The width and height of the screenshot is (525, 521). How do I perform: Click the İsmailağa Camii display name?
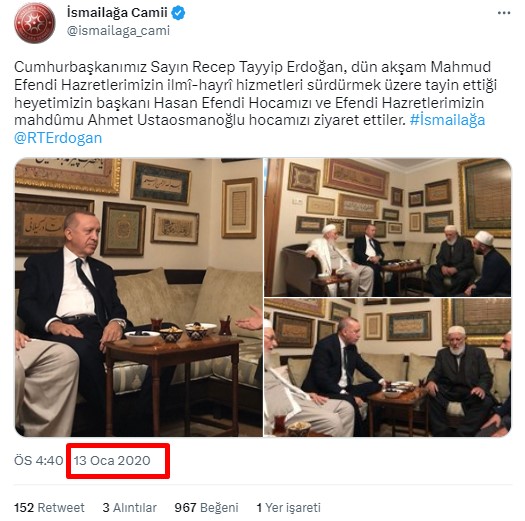coord(117,13)
